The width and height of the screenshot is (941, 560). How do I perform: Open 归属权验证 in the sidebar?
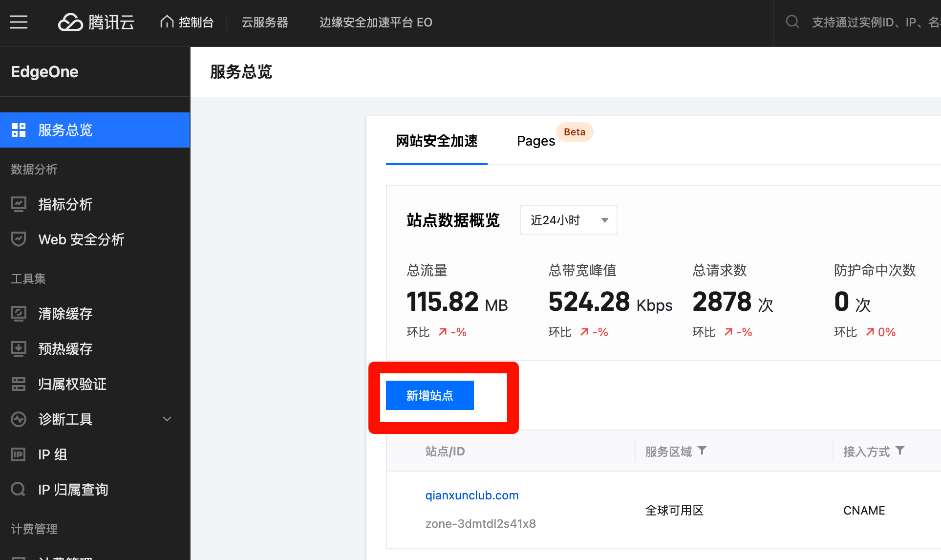coord(95,384)
